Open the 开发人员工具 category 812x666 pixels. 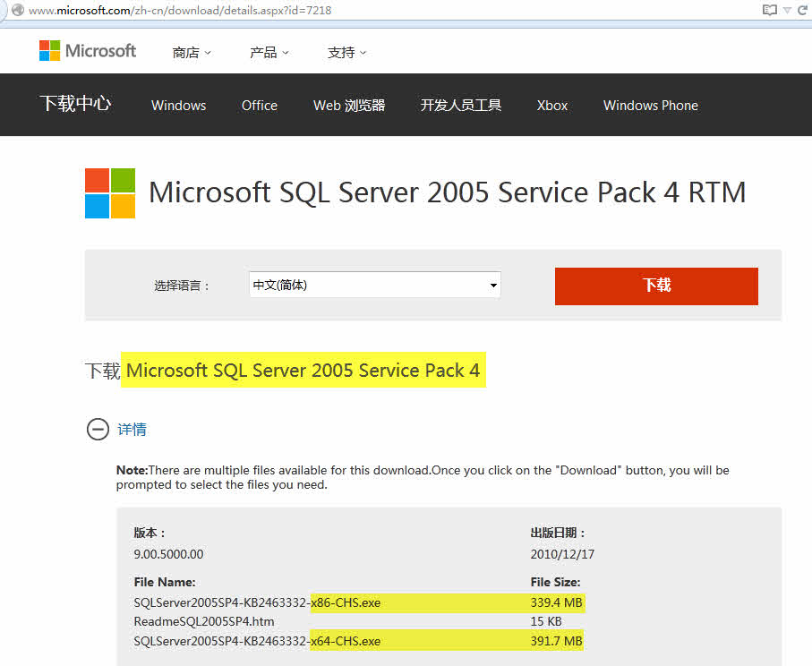(x=461, y=106)
